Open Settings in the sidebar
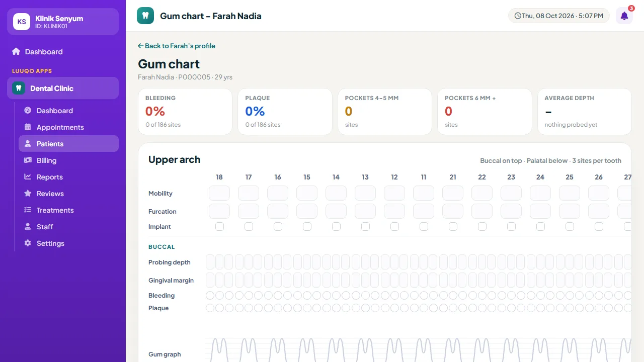 tap(68, 243)
